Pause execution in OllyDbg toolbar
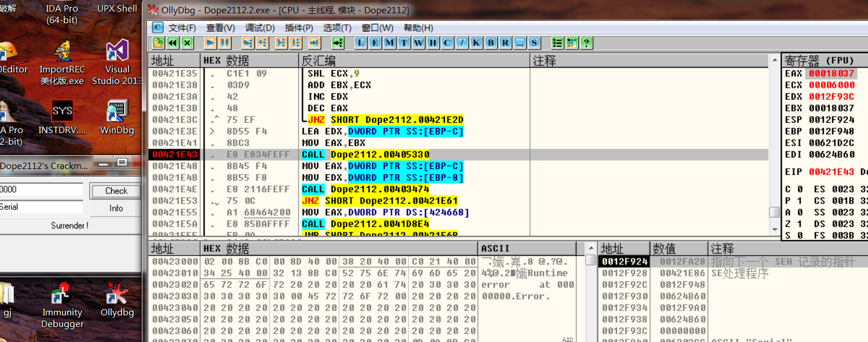The width and height of the screenshot is (868, 342). click(x=225, y=43)
